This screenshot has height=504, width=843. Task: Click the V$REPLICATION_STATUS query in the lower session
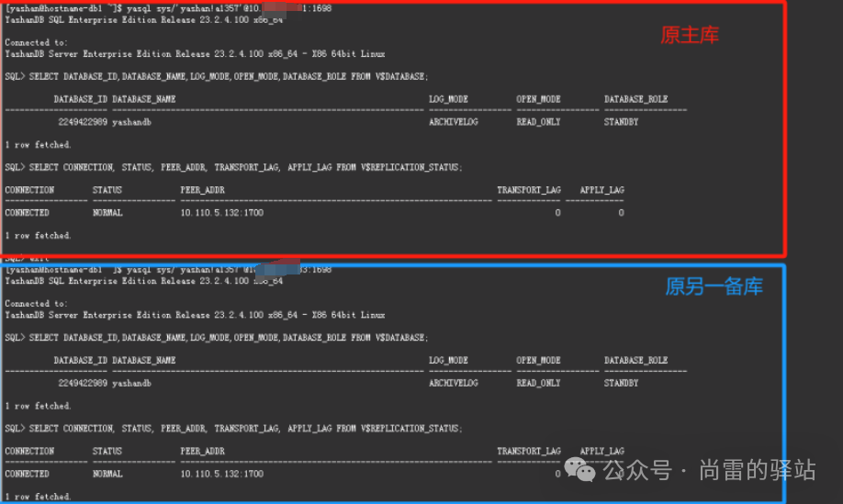(x=246, y=428)
